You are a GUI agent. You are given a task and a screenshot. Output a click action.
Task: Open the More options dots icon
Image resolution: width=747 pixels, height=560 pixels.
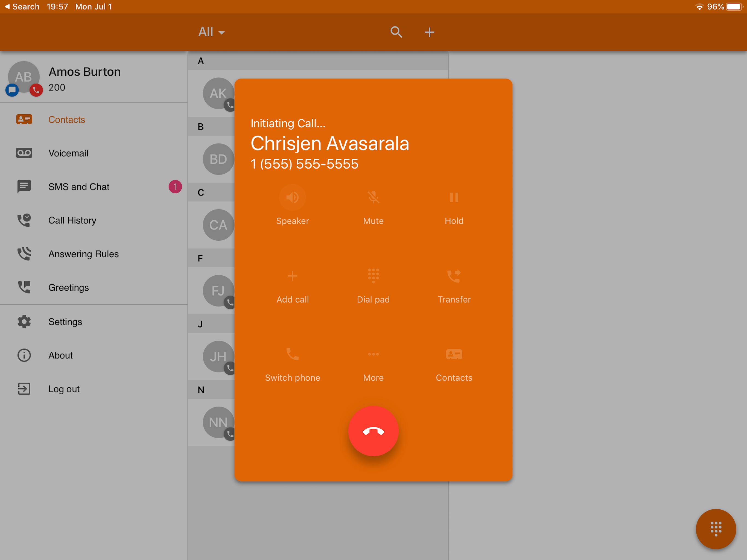tap(373, 354)
